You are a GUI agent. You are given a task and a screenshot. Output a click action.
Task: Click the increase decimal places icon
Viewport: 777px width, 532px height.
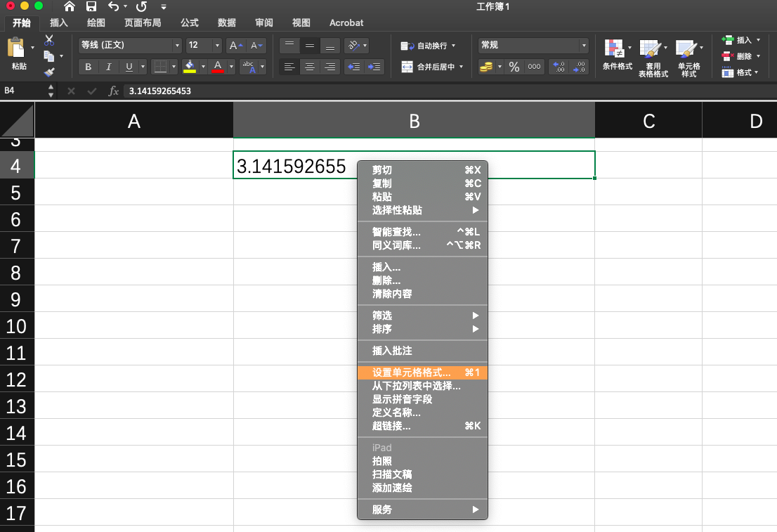(x=559, y=65)
